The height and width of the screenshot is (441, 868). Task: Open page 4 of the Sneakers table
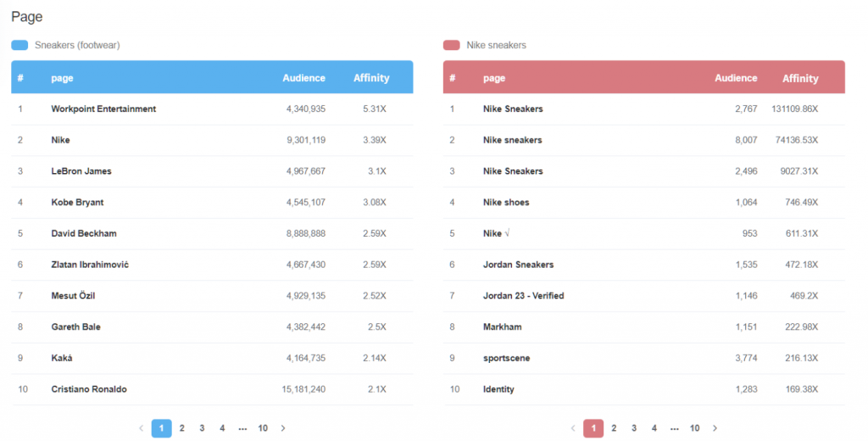tap(222, 427)
